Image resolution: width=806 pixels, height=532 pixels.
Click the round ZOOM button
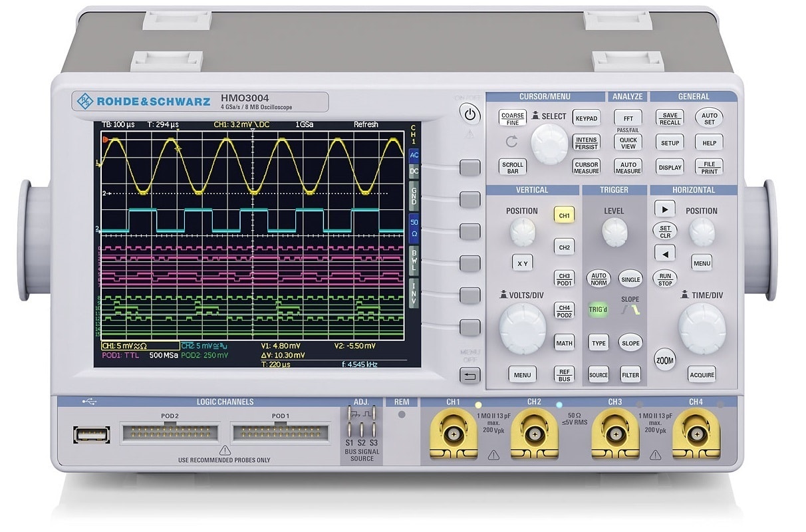pyautogui.click(x=664, y=360)
